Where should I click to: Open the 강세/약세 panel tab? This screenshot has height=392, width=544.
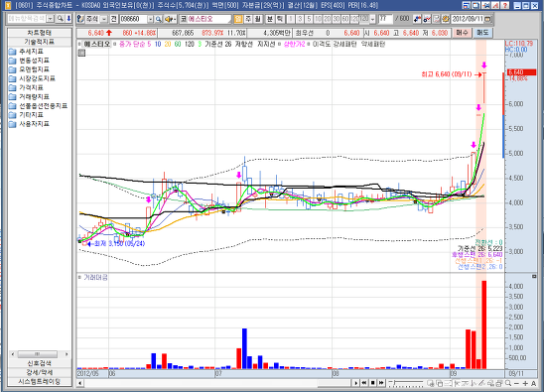(x=40, y=372)
